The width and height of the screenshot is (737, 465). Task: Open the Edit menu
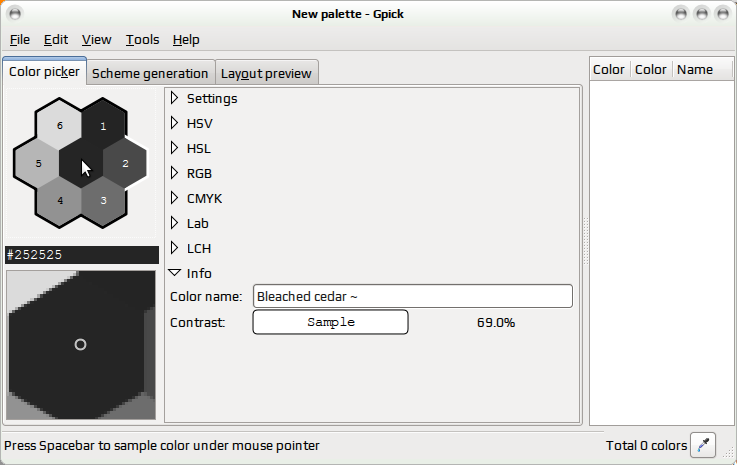click(x=56, y=40)
